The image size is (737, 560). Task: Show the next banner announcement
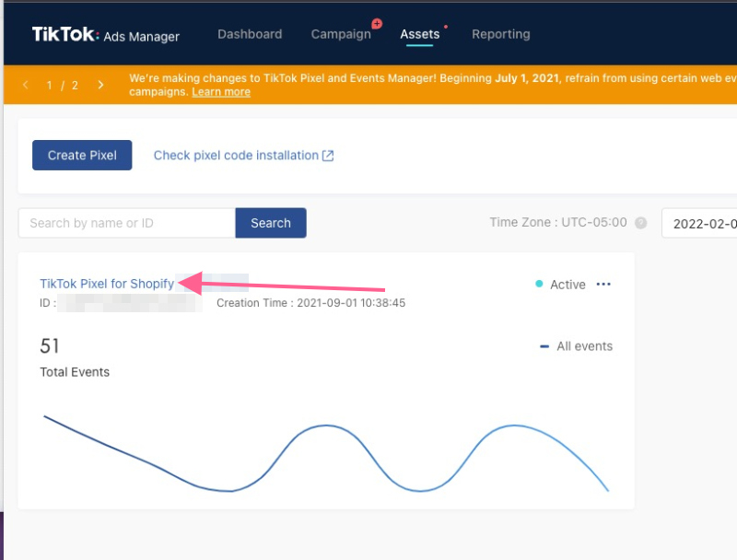coord(100,85)
